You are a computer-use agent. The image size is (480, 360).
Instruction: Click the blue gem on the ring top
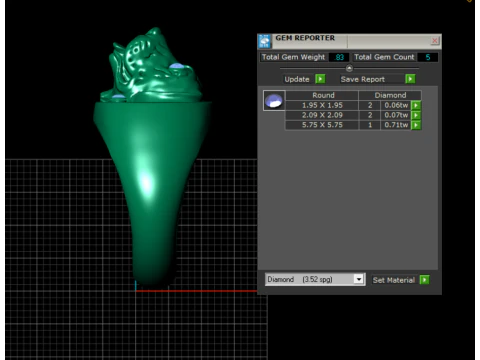pyautogui.click(x=177, y=66)
